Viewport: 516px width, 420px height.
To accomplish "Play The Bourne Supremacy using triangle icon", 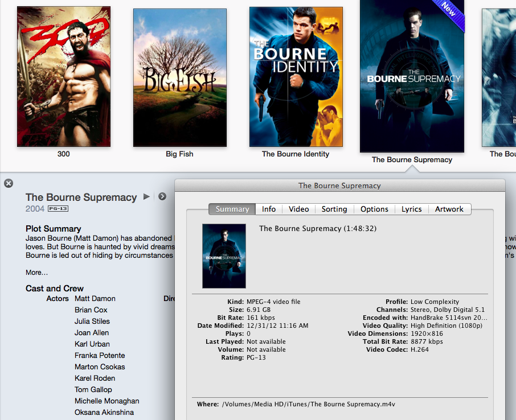I will point(146,197).
